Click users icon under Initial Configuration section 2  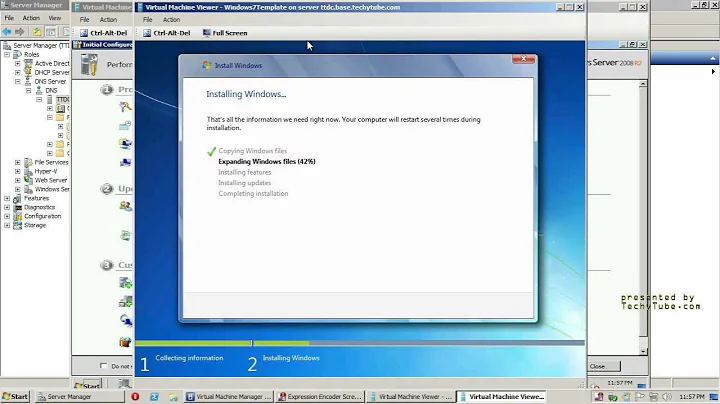pos(125,206)
